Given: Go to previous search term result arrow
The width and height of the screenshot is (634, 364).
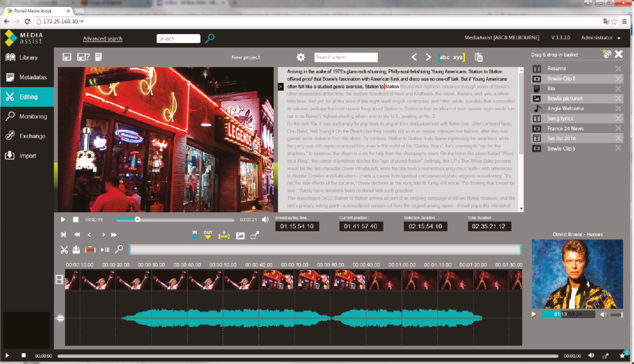Looking at the screenshot, I should pos(414,57).
